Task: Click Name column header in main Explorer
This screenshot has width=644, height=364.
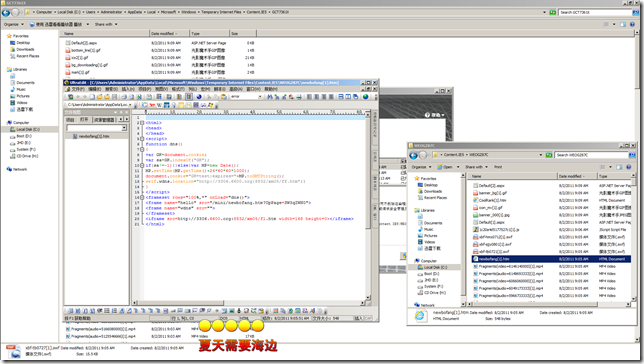Action: coord(105,33)
